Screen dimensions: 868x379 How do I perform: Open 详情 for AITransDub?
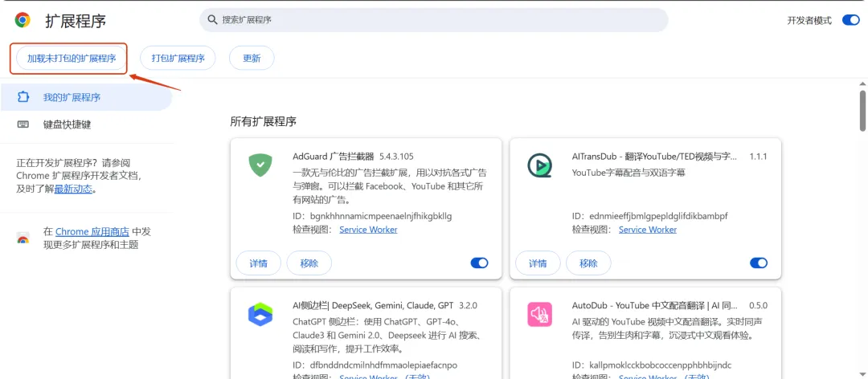[x=538, y=263]
